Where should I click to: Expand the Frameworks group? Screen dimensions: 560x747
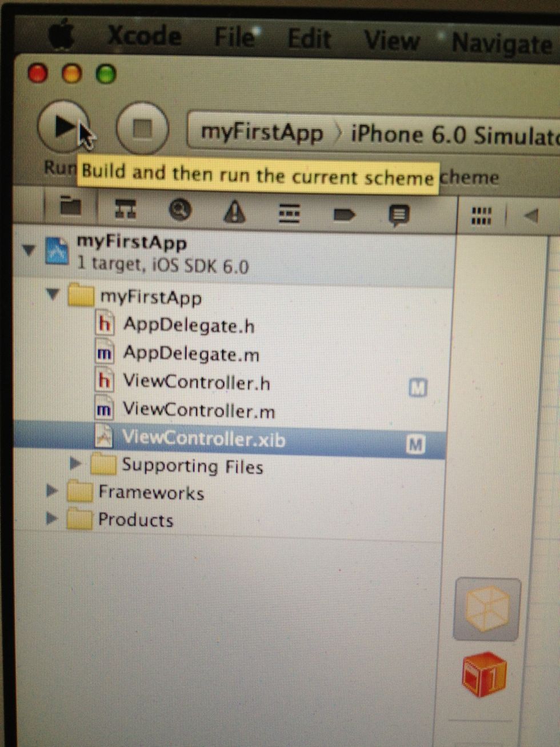coord(51,491)
